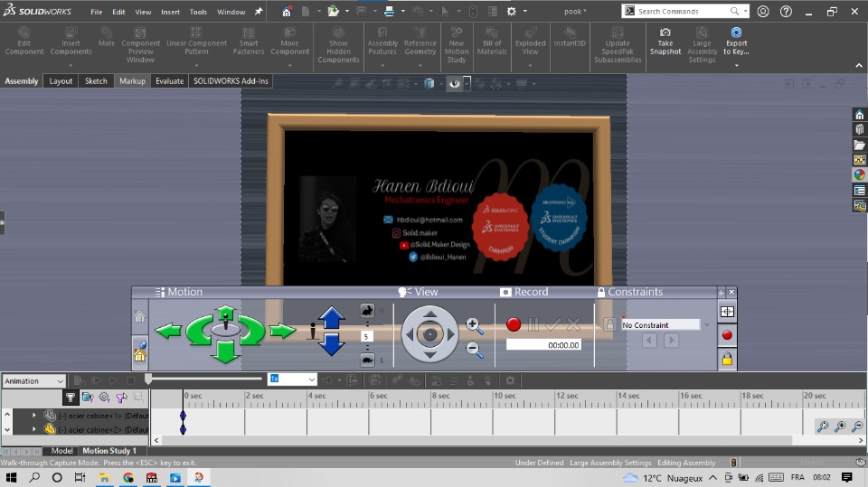Click the Large Assembly Settings status text
This screenshot has width=868, height=487.
coord(610,463)
